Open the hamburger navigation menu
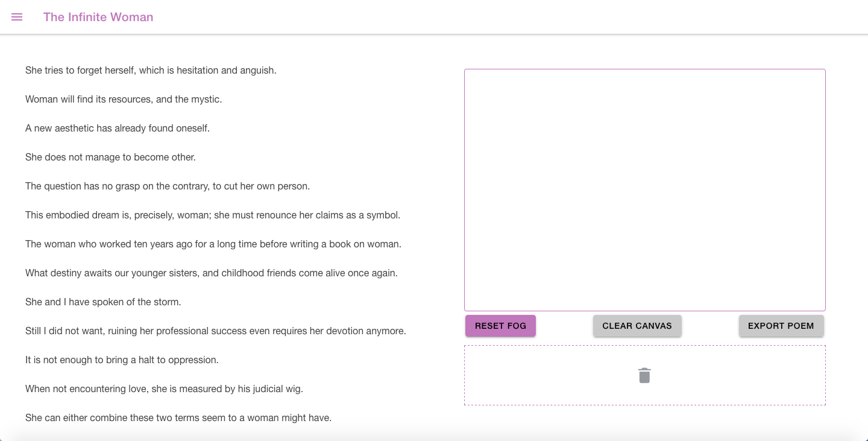 pos(17,17)
